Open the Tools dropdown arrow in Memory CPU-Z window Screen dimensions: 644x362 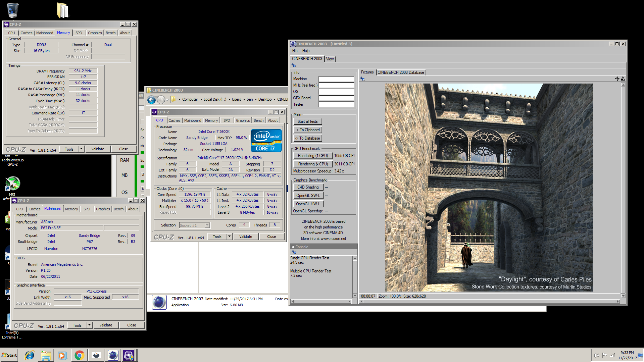pos(81,149)
